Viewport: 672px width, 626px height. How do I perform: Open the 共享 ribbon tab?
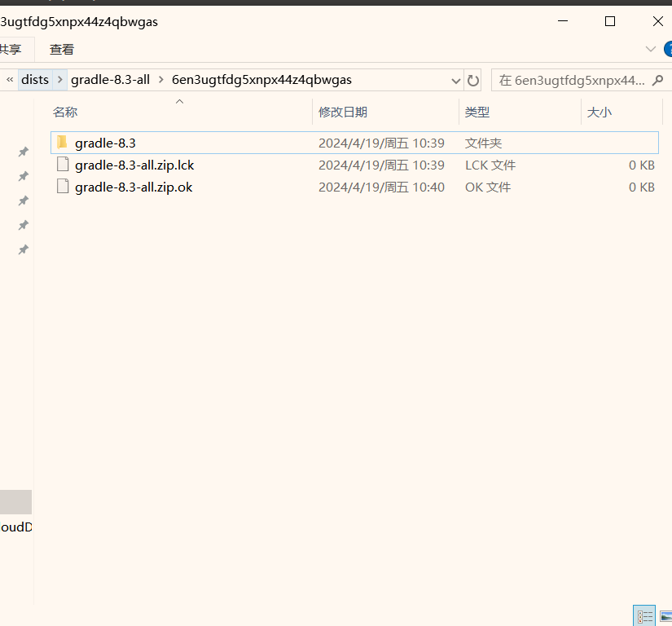(11, 49)
